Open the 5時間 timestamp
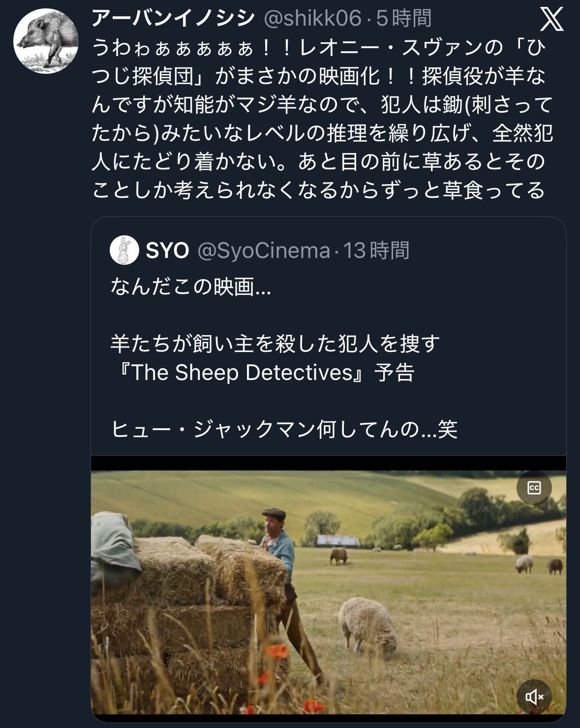580x728 pixels. tap(404, 19)
